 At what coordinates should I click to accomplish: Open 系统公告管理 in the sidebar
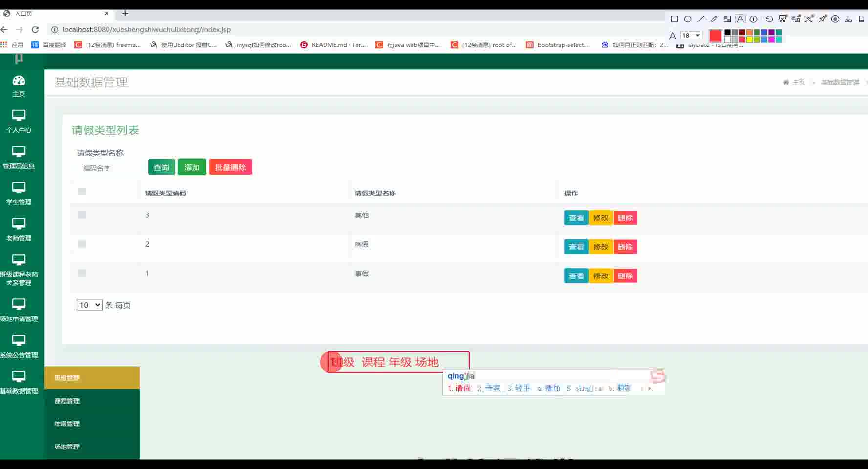tap(19, 347)
